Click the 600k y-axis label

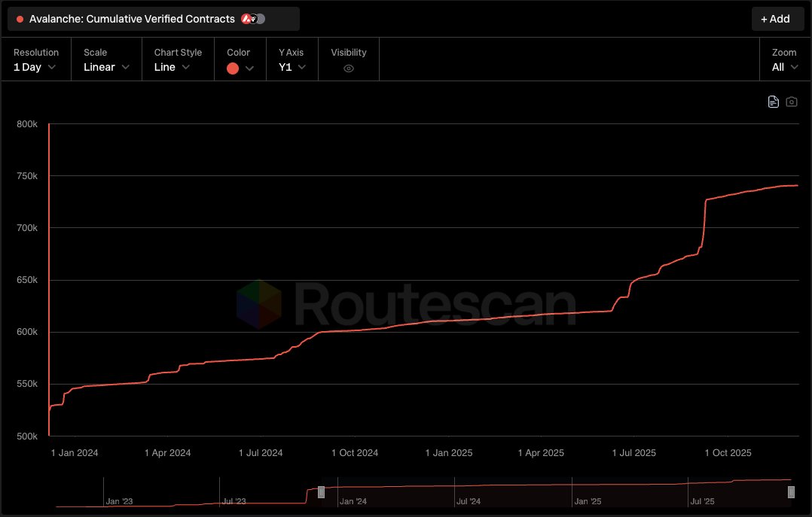(27, 332)
